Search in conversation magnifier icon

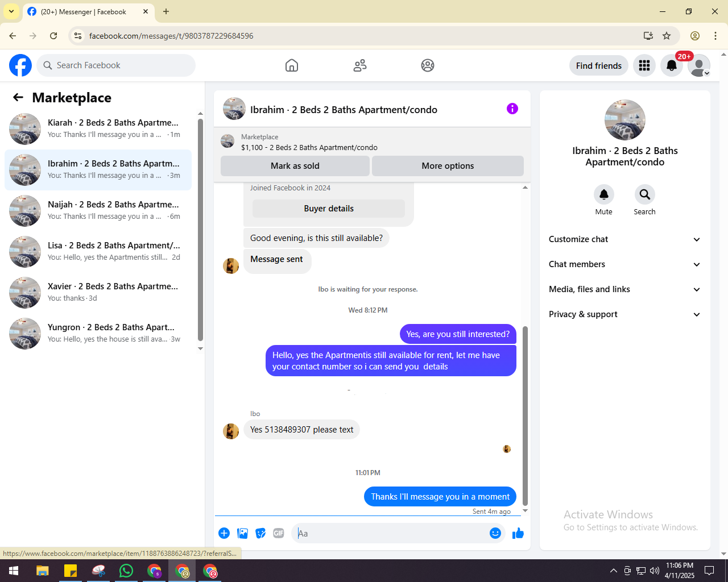pos(645,194)
